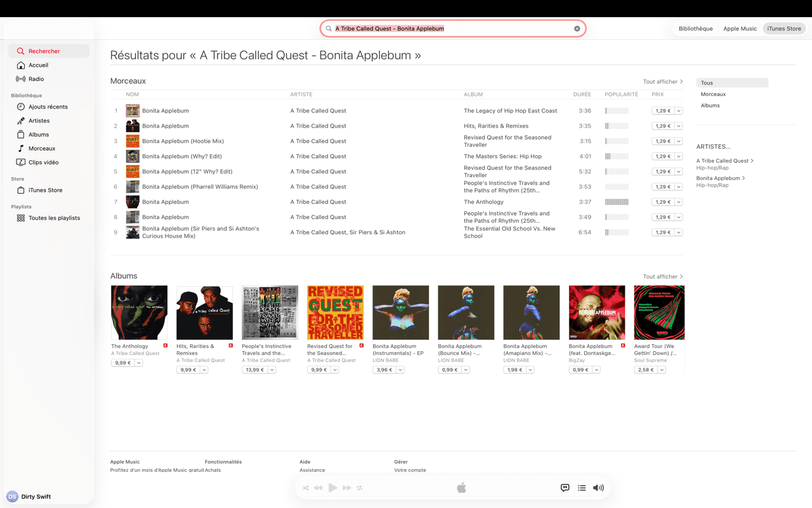Open price dropdown for Hootie Mix track
The height and width of the screenshot is (508, 812).
679,141
